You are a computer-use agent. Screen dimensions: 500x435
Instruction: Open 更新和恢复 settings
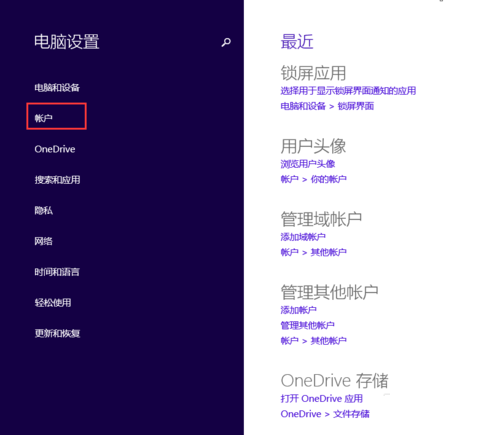(57, 333)
